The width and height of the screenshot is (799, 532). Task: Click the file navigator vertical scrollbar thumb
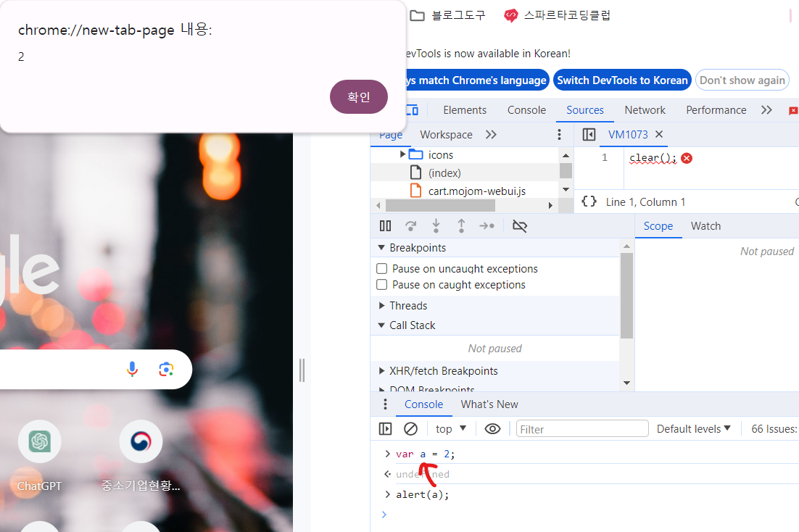pyautogui.click(x=566, y=171)
